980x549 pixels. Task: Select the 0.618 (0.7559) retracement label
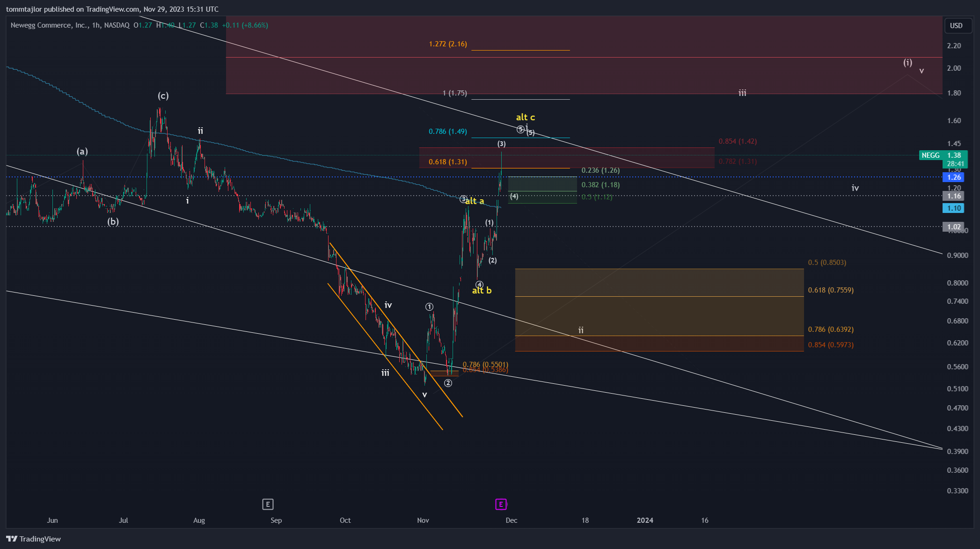(x=831, y=290)
